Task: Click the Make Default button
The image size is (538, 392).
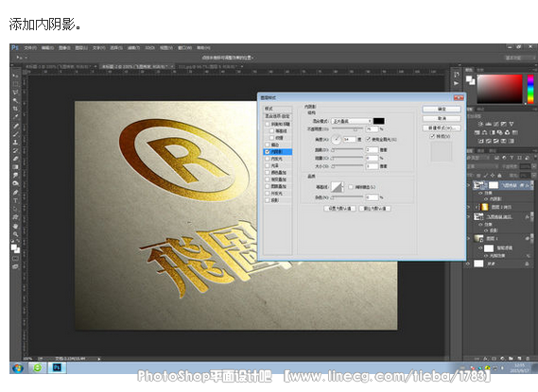Action: [x=339, y=209]
